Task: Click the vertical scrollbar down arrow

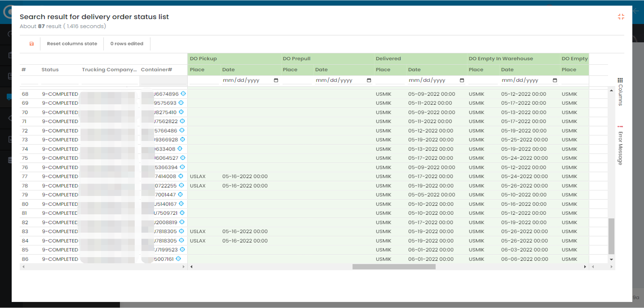Action: click(611, 259)
